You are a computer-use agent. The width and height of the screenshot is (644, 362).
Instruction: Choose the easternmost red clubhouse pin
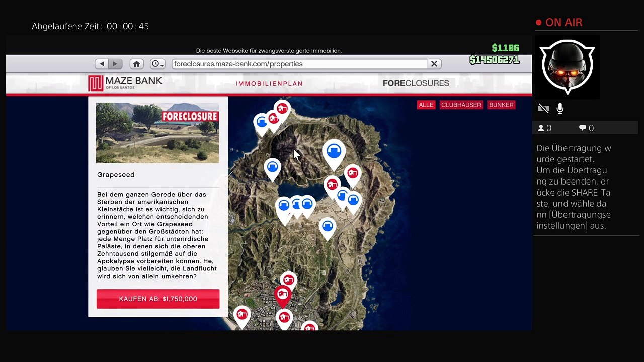pyautogui.click(x=353, y=175)
